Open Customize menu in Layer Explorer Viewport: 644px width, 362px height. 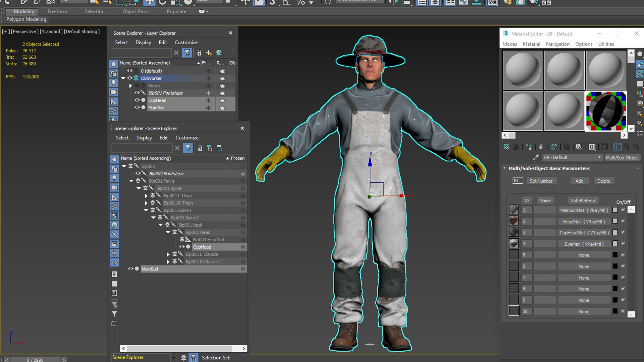(186, 43)
